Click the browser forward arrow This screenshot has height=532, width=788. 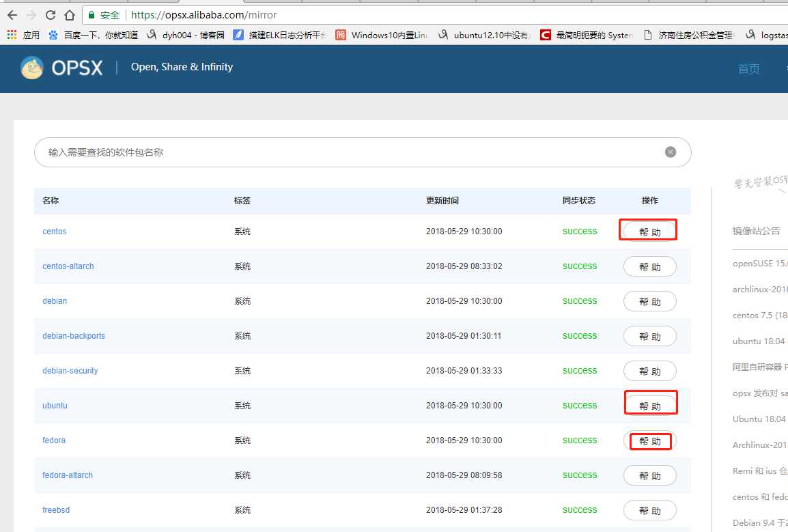[31, 15]
